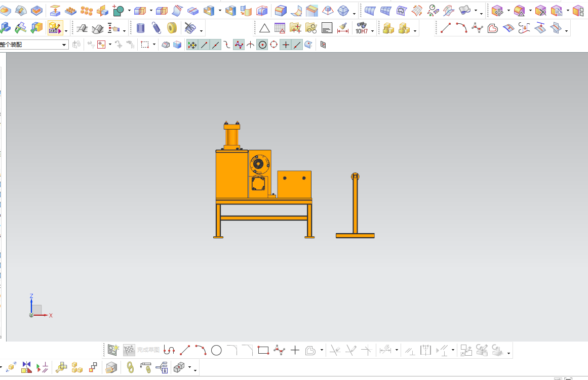Click the extension spring tool icon
This screenshot has height=380, width=588.
tap(156, 28)
